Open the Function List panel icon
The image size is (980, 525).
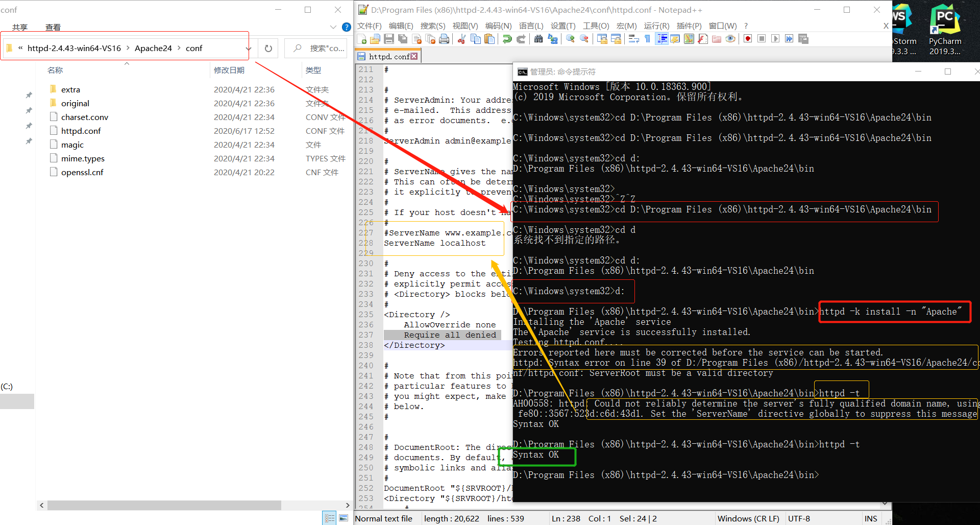(x=703, y=39)
